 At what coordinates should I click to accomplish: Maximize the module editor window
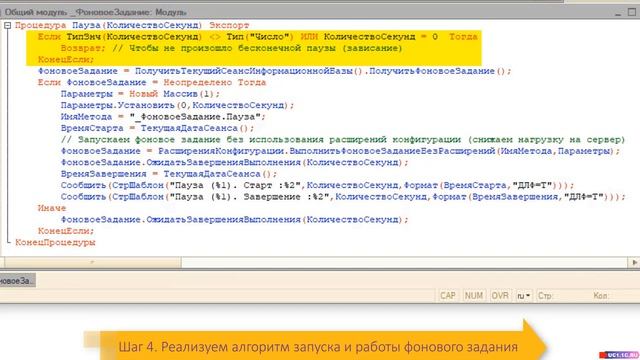(631, 12)
